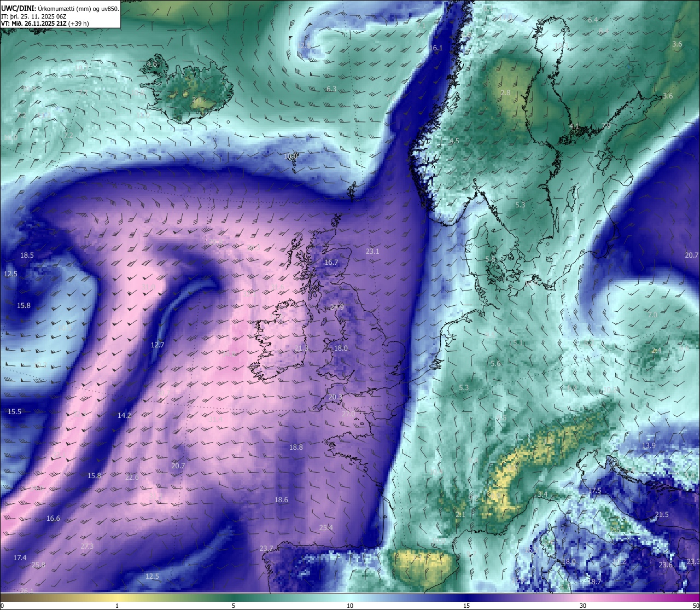700x610 pixels.
Task: Click the 23.1 value in the North Sea
Action: 372,251
